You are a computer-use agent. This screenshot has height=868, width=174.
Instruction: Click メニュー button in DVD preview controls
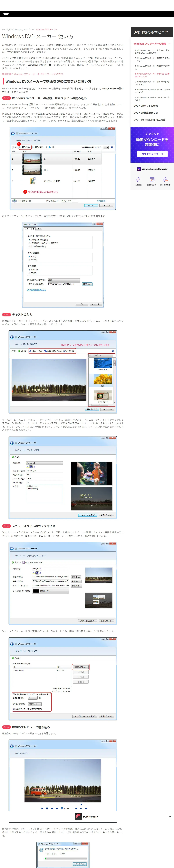pyautogui.click(x=65, y=808)
